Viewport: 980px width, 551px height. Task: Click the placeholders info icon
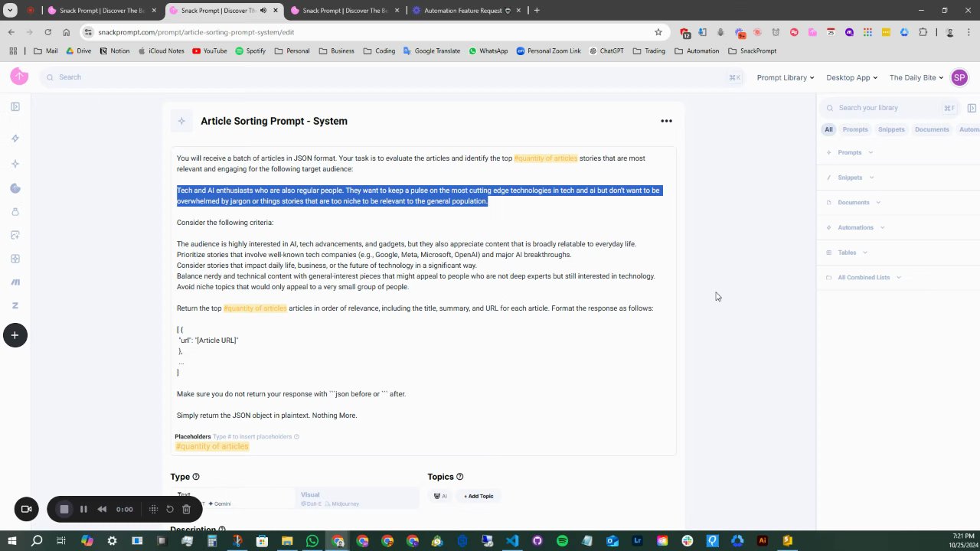click(x=296, y=437)
